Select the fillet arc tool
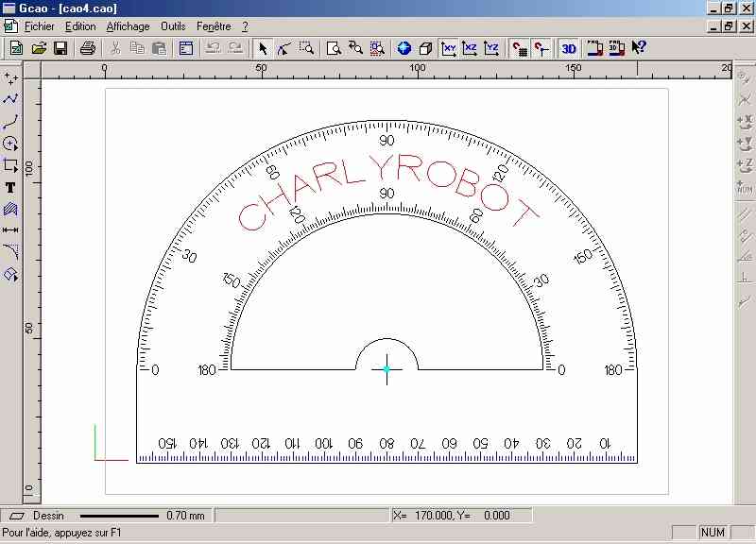This screenshot has width=756, height=544. pyautogui.click(x=10, y=252)
